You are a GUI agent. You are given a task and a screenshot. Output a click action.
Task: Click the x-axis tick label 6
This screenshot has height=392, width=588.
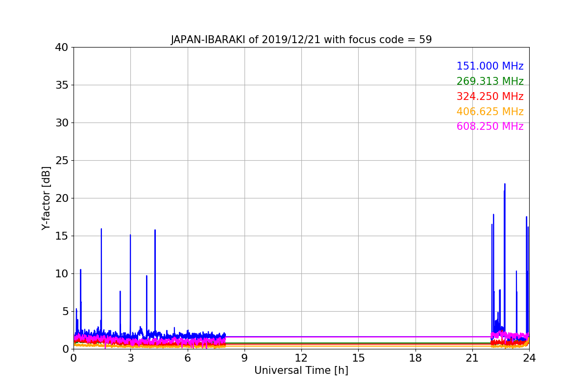click(188, 358)
